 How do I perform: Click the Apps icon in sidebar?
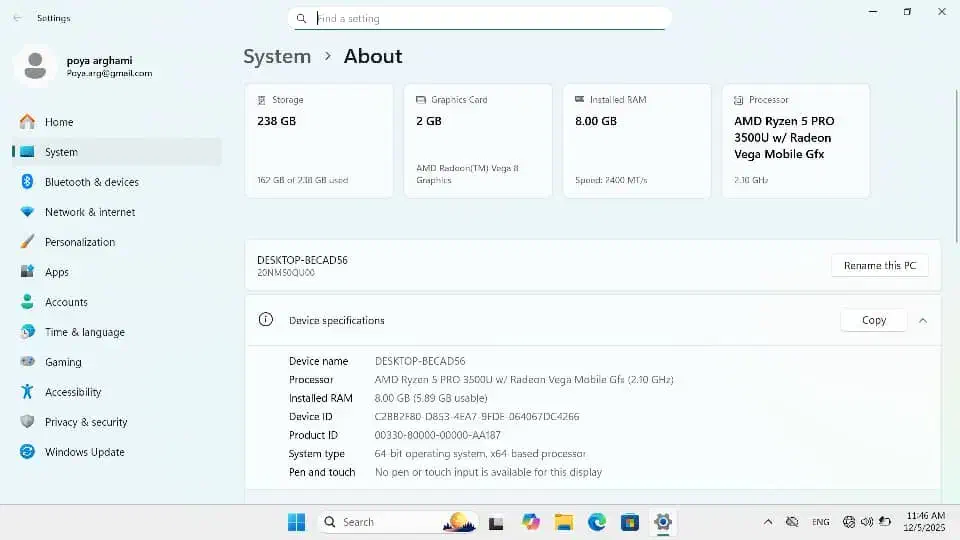(x=27, y=272)
